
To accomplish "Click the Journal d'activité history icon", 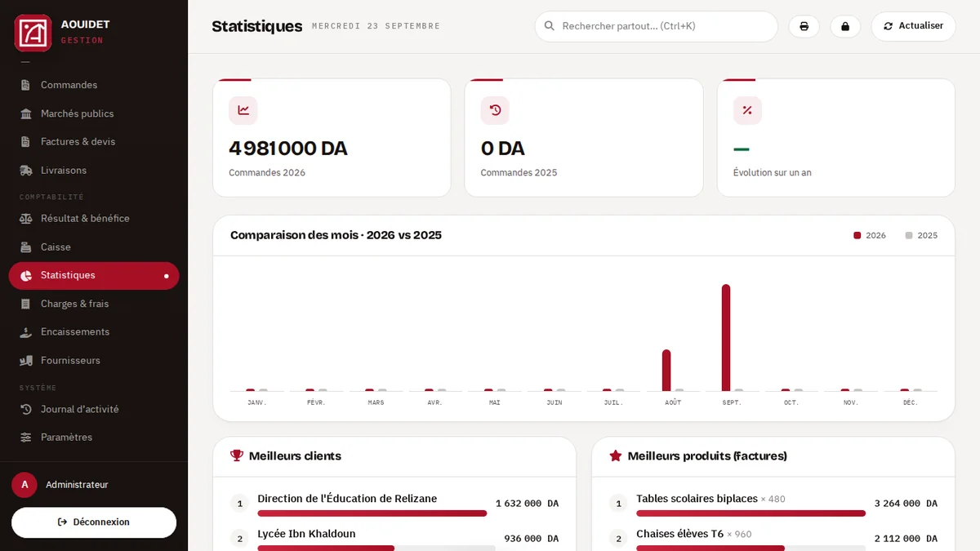I will [x=26, y=409].
